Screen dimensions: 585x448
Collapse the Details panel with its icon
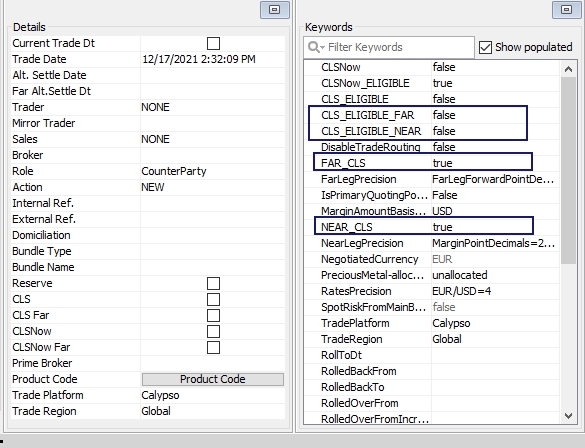tap(275, 9)
